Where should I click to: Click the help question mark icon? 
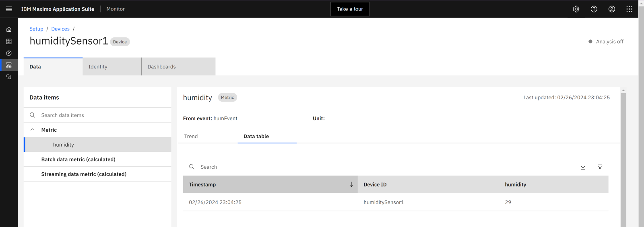594,9
